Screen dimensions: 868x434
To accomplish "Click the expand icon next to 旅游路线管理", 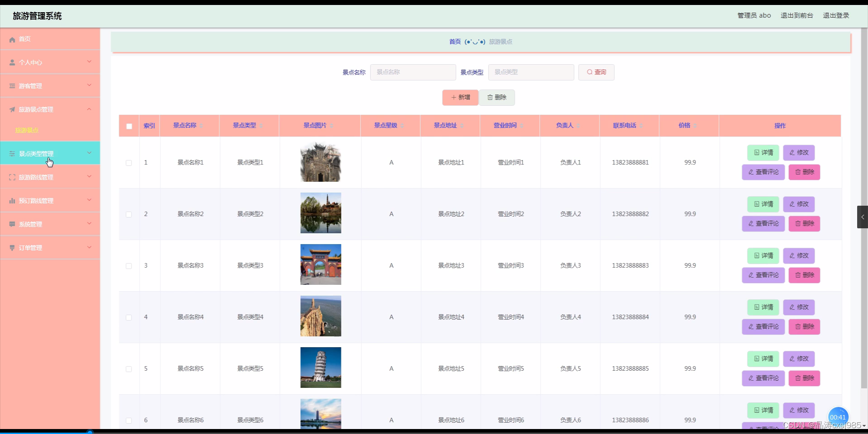I will 11,177.
